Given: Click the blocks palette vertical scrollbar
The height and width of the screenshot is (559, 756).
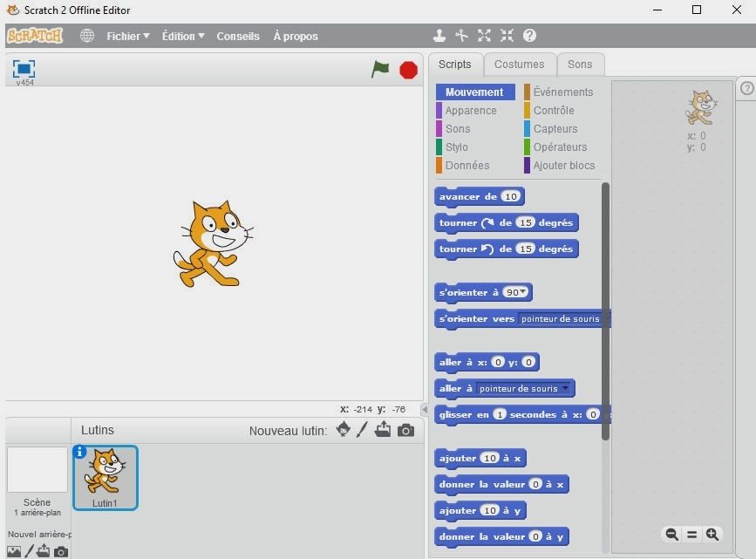Looking at the screenshot, I should tap(605, 311).
